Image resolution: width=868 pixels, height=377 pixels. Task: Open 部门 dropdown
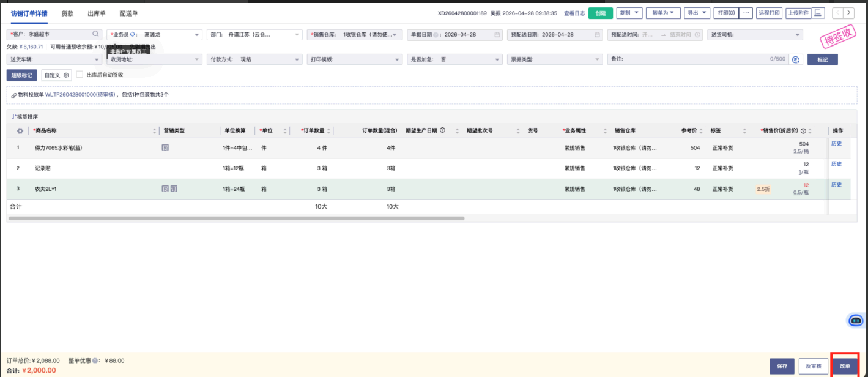(254, 35)
